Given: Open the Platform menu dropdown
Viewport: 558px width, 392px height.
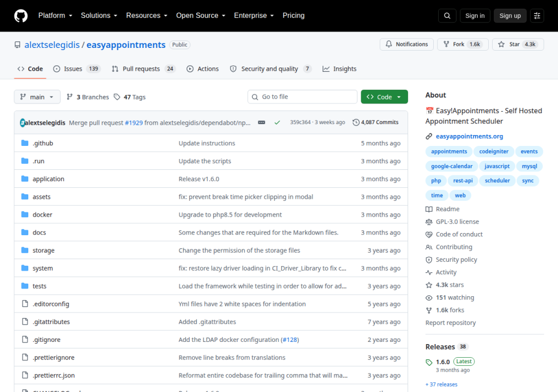Looking at the screenshot, I should coord(56,16).
